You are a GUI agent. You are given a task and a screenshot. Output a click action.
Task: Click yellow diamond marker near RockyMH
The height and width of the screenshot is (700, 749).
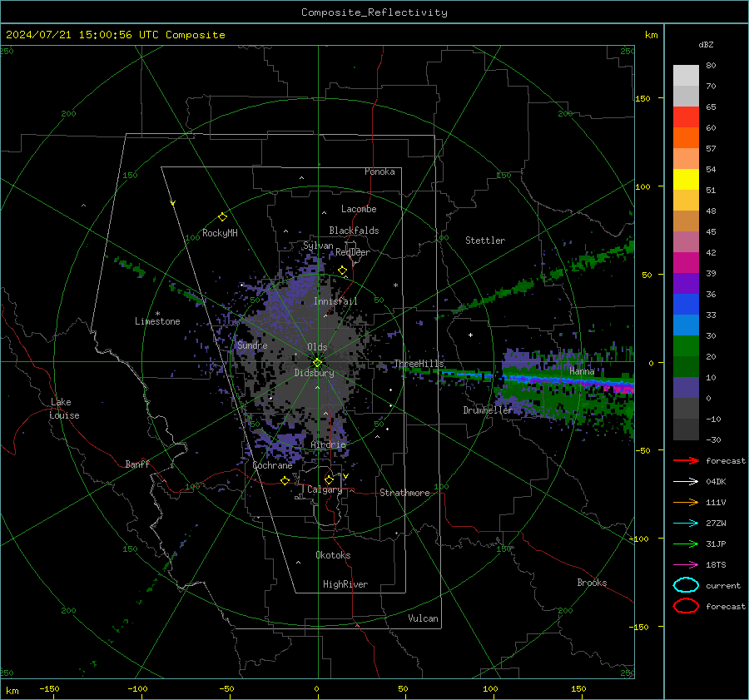click(222, 217)
